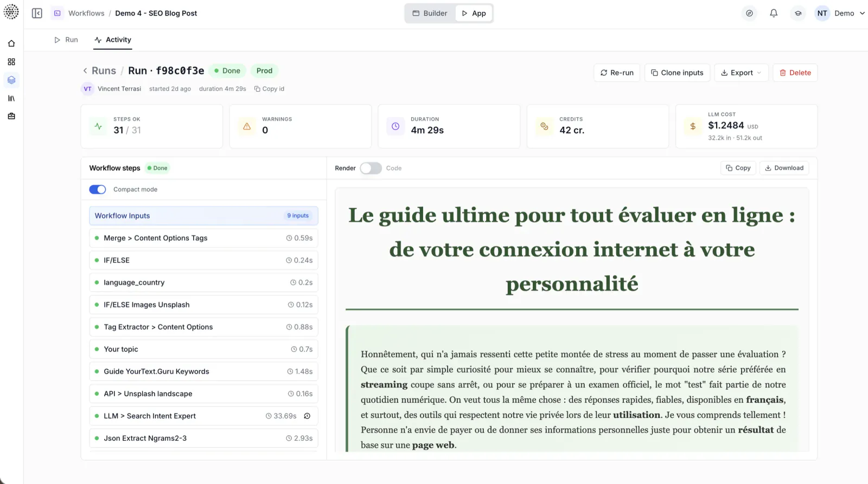Open the notifications bell
868x484 pixels.
(774, 13)
